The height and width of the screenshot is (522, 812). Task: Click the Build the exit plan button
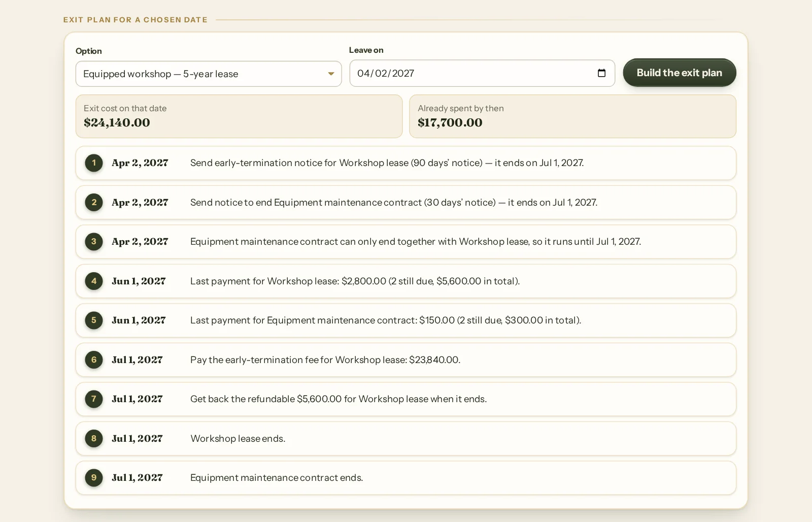tap(680, 73)
